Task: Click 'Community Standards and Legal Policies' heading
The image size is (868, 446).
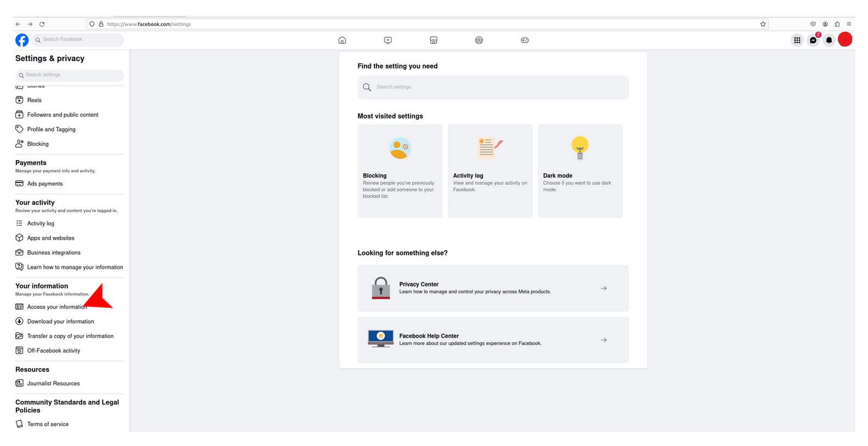Action: 67,406
